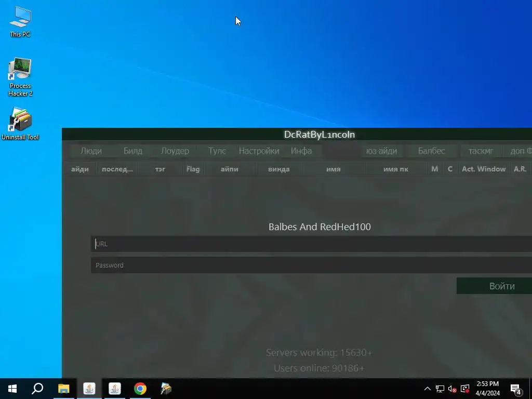The height and width of the screenshot is (399, 532).
Task: Click the имя пк column header
Action: (395, 169)
